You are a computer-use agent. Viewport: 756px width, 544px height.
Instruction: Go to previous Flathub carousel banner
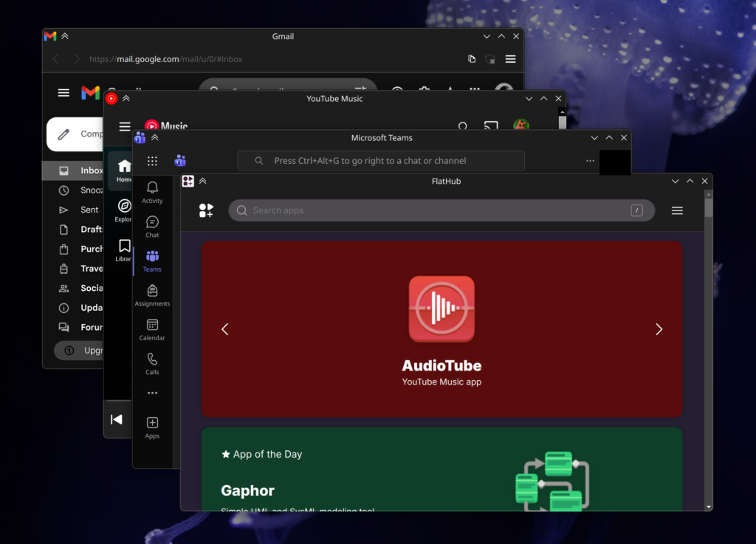point(225,329)
